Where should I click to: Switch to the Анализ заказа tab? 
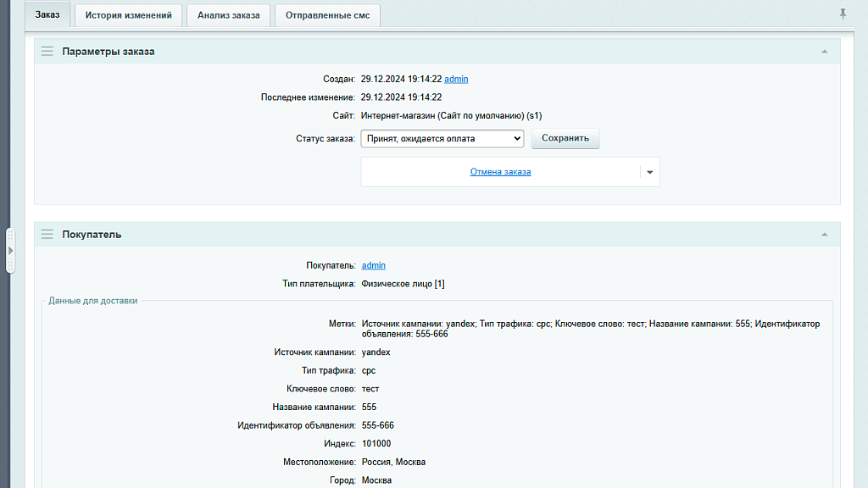point(228,14)
